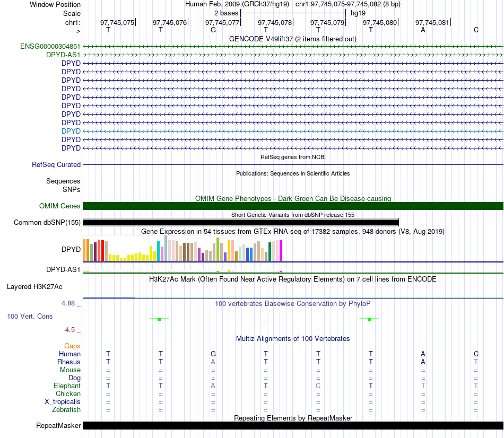Open the OMIM Gene Phenotypes track title
This screenshot has width=504, height=438.
click(293, 199)
